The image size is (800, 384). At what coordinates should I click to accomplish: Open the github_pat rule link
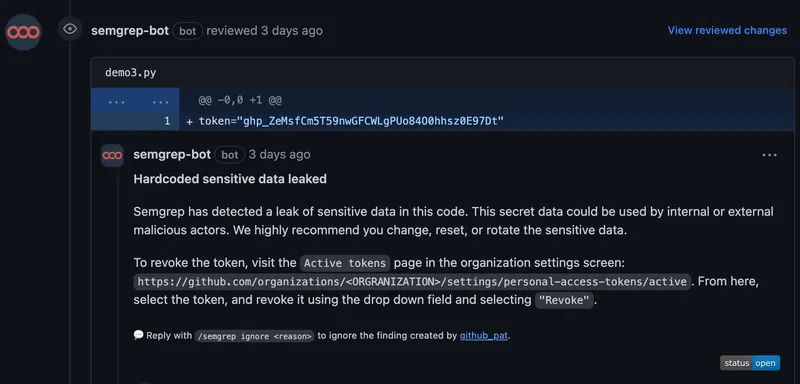pos(484,336)
